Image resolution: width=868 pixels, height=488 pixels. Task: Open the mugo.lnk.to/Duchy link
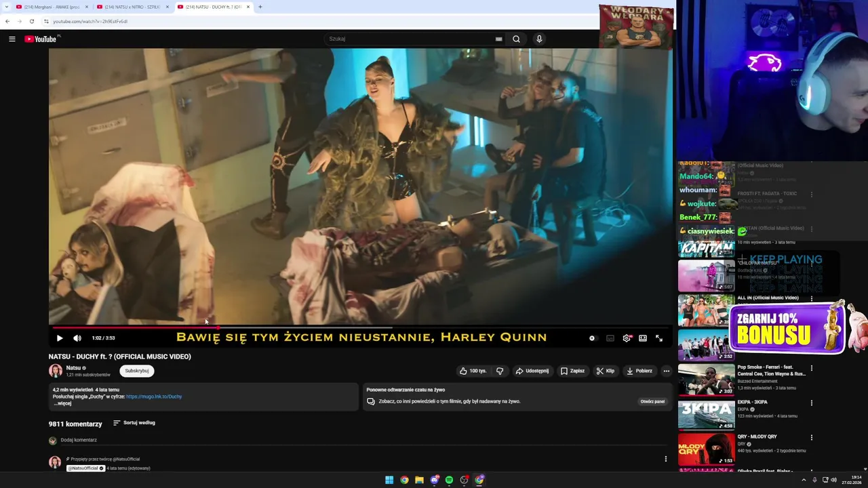coord(154,396)
